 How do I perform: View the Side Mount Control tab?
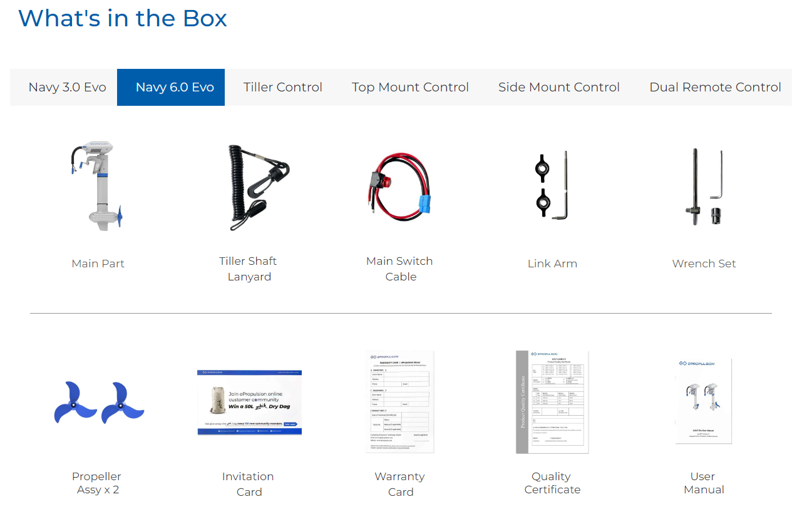click(559, 87)
